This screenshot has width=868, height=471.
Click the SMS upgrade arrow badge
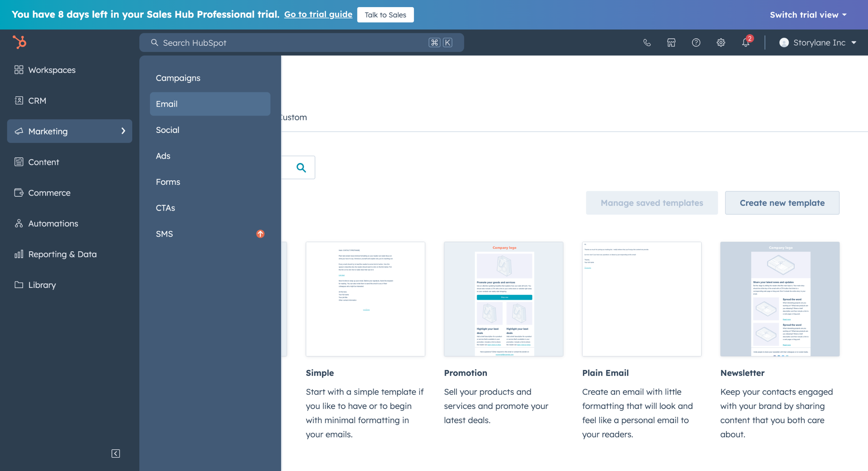260,234
